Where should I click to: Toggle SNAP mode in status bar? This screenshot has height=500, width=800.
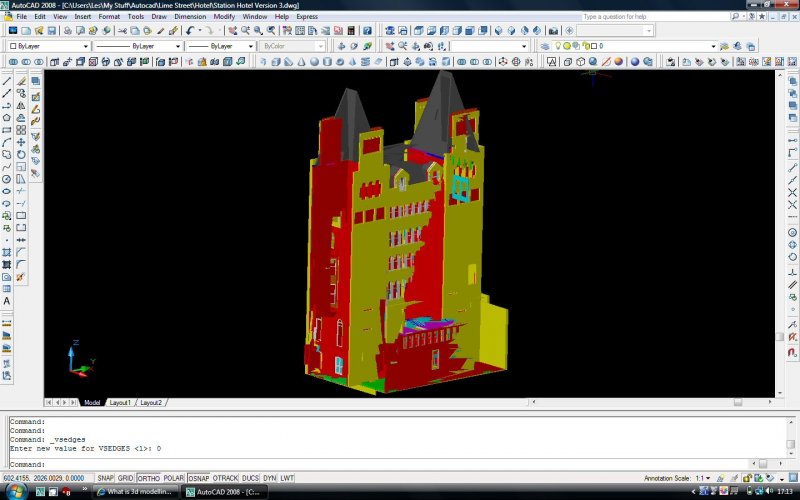[x=105, y=478]
